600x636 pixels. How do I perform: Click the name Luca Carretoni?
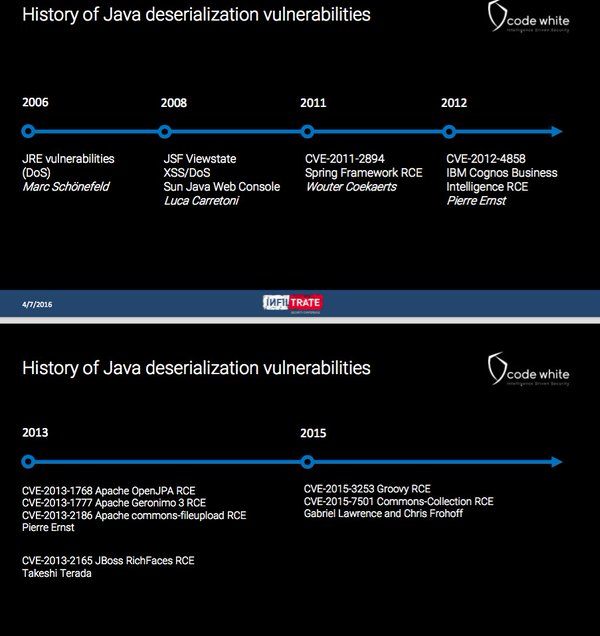[x=201, y=200]
